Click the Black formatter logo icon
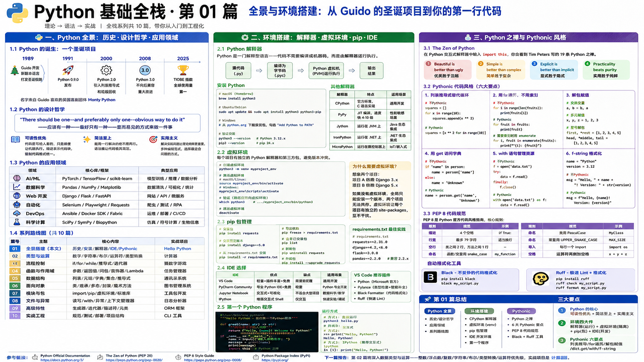 tap(430, 277)
